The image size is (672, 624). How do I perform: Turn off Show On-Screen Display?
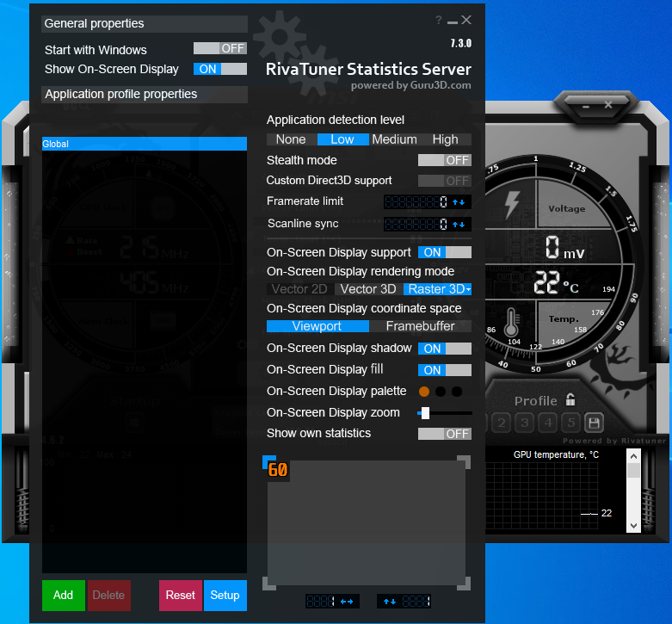220,69
